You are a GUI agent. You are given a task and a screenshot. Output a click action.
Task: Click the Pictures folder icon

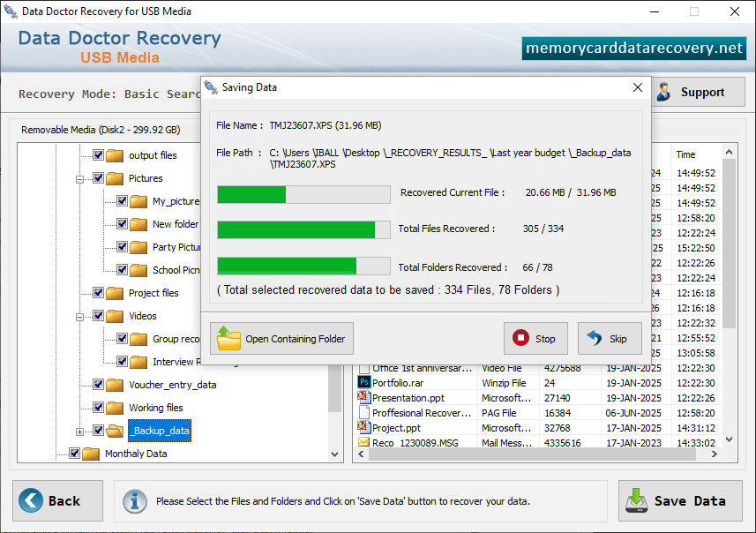pyautogui.click(x=115, y=178)
